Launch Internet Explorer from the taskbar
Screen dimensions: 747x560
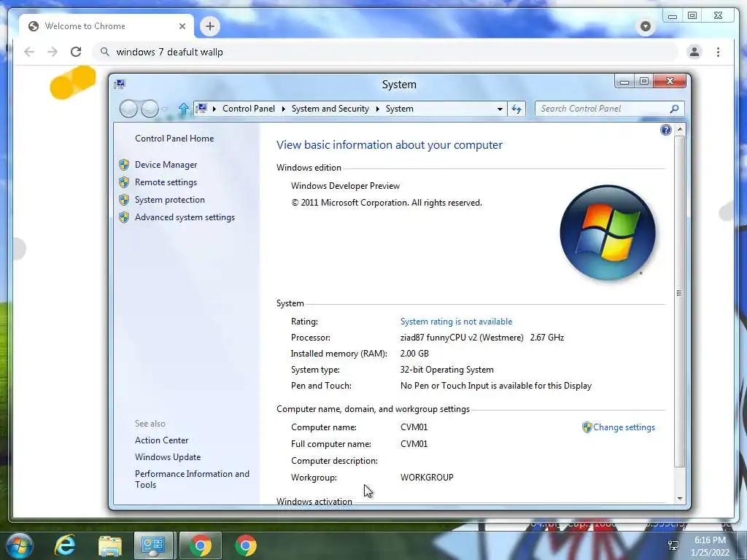65,545
